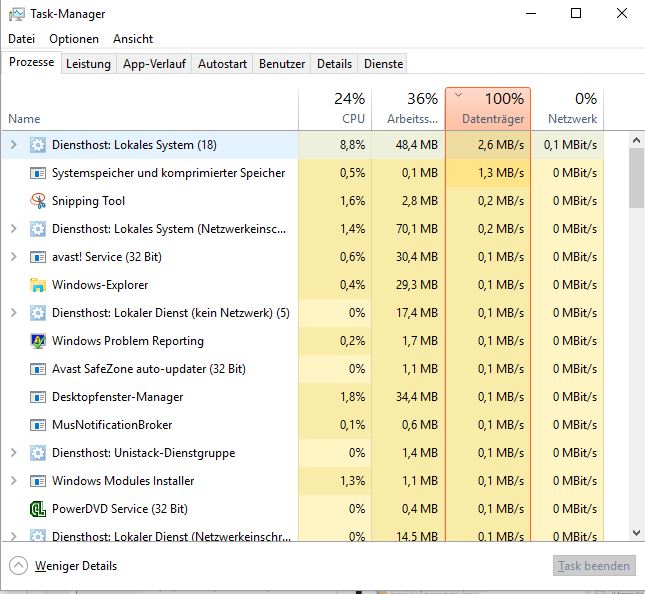Click the 8,8% CPU value
This screenshot has height=594, width=645.
[x=352, y=145]
